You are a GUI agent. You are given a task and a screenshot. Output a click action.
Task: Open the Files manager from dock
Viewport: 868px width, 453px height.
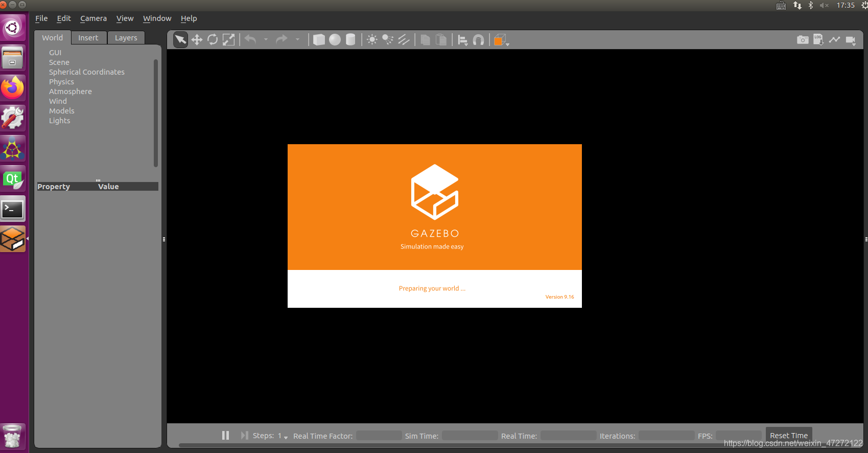tap(13, 58)
